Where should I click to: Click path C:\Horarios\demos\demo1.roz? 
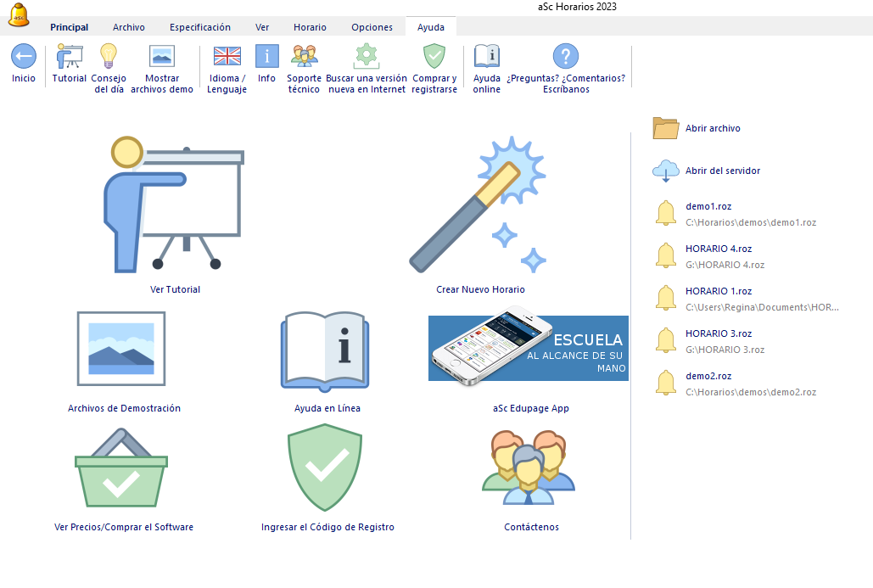point(751,222)
